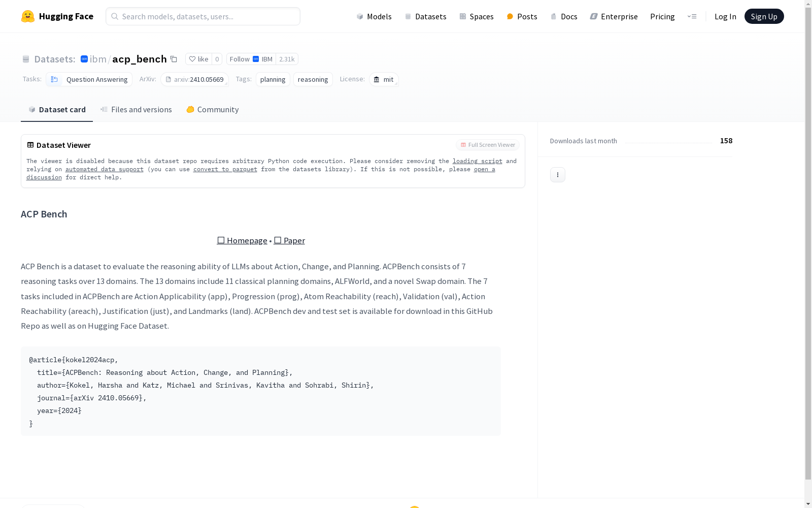Click the Dataset Viewer heading text

click(63, 145)
